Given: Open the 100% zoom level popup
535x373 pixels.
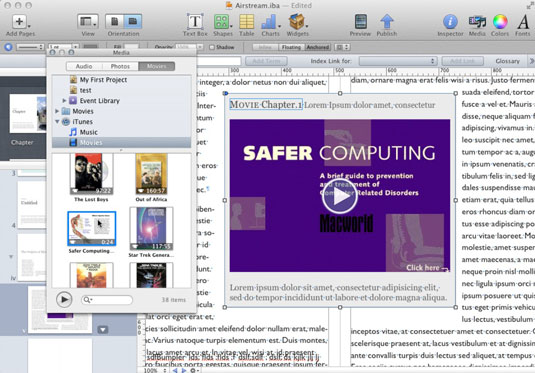Looking at the screenshot, I should click(x=155, y=370).
